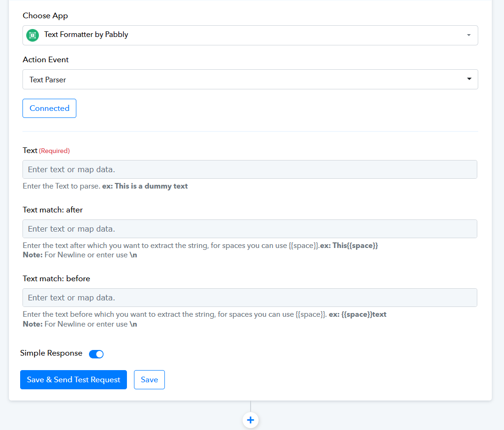Screen dimensions: 504x430
Task: Add a new step with plus icon
Action: 251,420
